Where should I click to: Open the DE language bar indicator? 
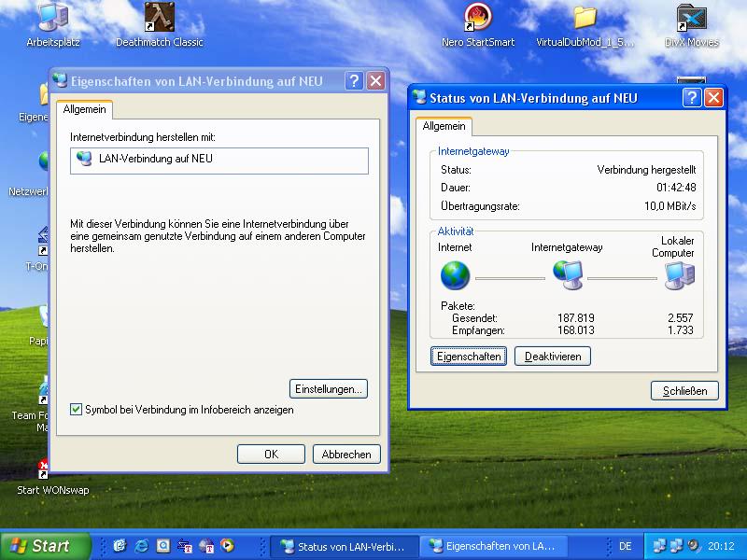[x=625, y=546]
